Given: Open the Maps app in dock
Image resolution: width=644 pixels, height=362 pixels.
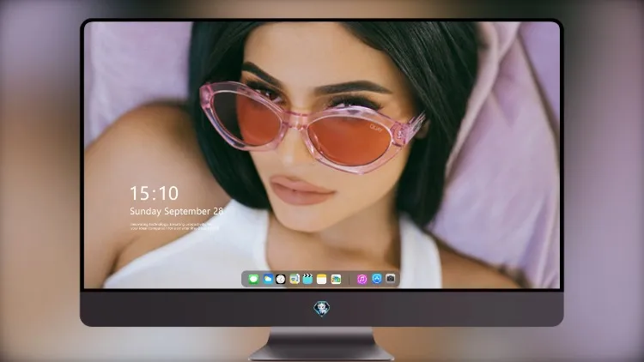Looking at the screenshot, I should tap(295, 280).
